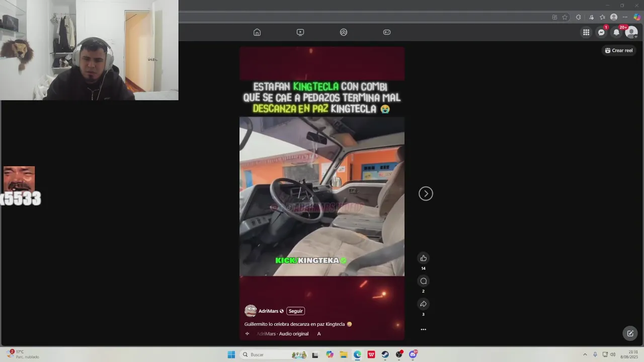The image size is (644, 362).
Task: Open Copilot app on taskbar
Action: click(330, 354)
